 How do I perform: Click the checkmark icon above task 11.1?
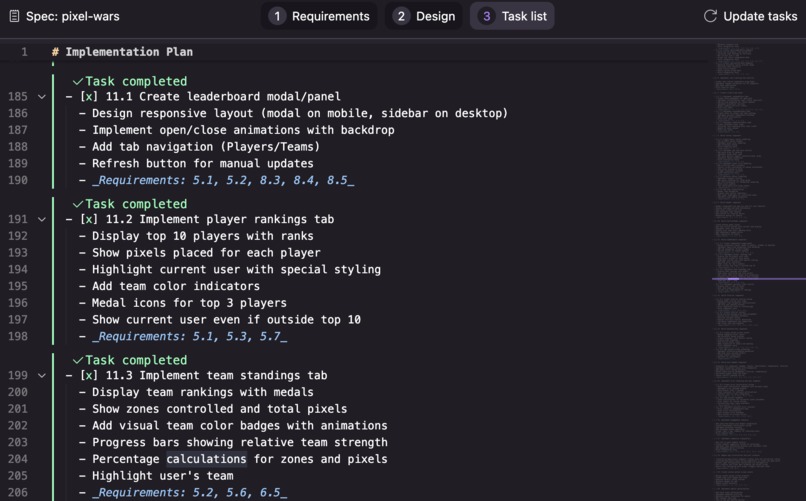click(78, 81)
